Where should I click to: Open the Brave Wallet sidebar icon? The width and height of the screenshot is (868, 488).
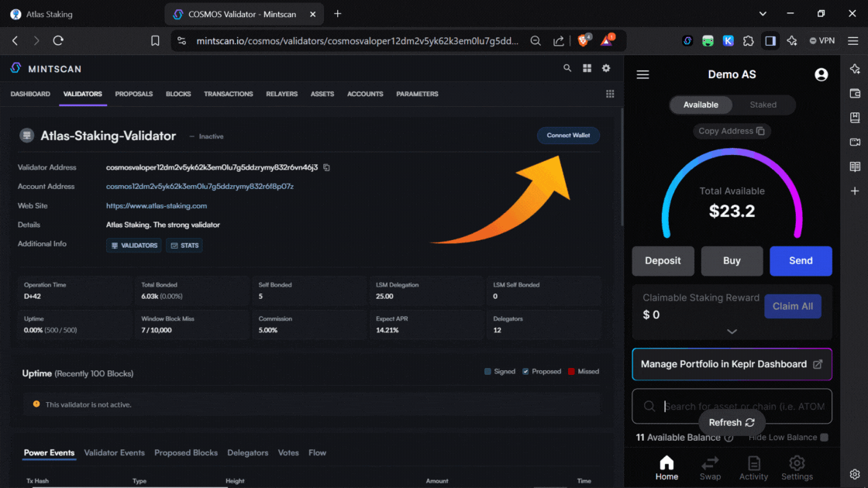pyautogui.click(x=855, y=94)
